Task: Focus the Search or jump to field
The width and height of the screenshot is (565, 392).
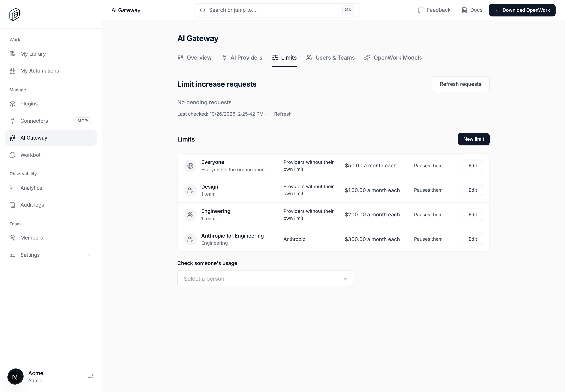Action: coord(277,10)
